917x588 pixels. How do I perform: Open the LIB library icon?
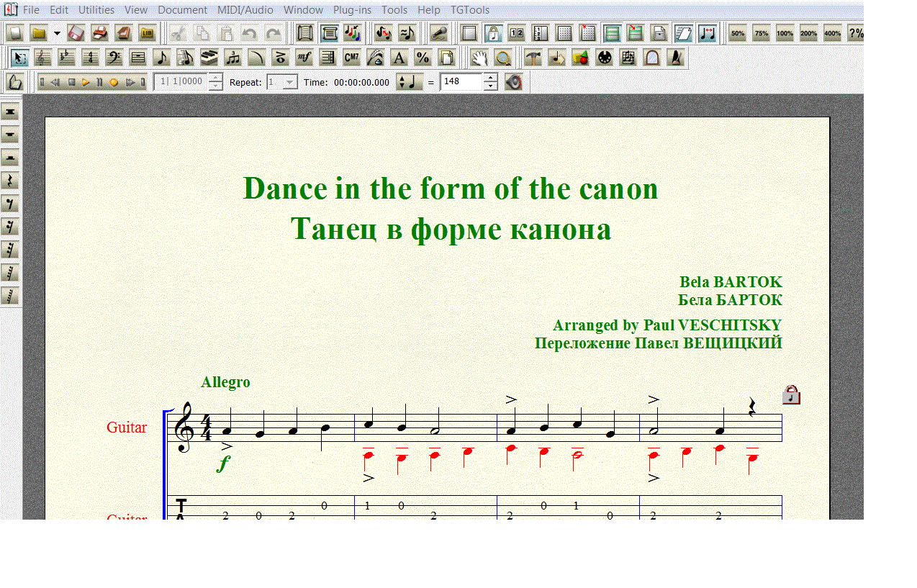[x=147, y=33]
